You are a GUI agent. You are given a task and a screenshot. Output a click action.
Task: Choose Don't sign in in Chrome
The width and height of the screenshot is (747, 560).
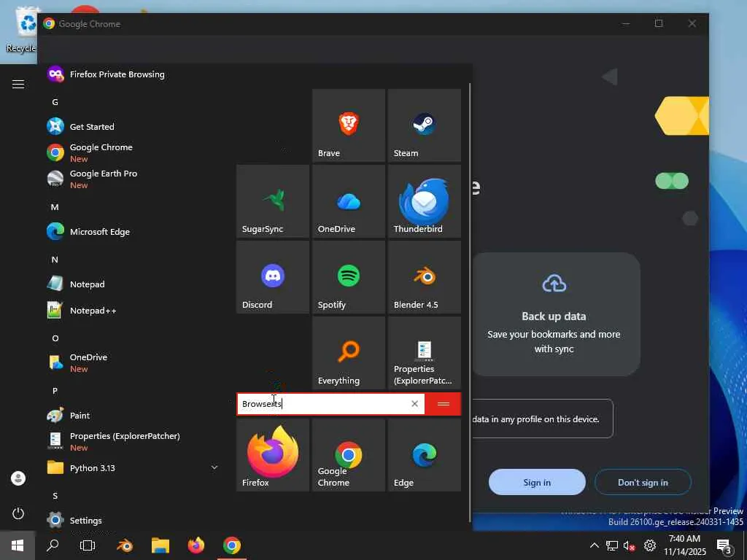pos(643,483)
